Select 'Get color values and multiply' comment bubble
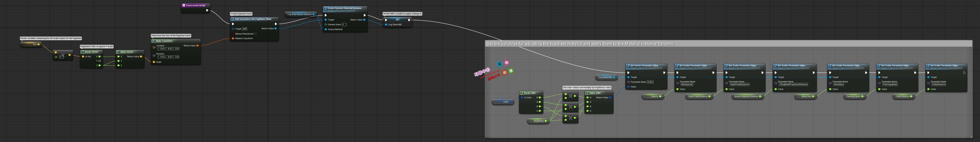Screen dimensions: 980x142 tap(587, 87)
